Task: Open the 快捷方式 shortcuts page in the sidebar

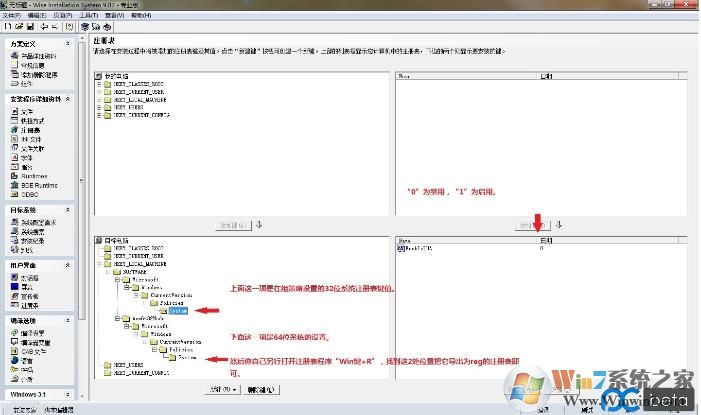Action: tap(28, 121)
